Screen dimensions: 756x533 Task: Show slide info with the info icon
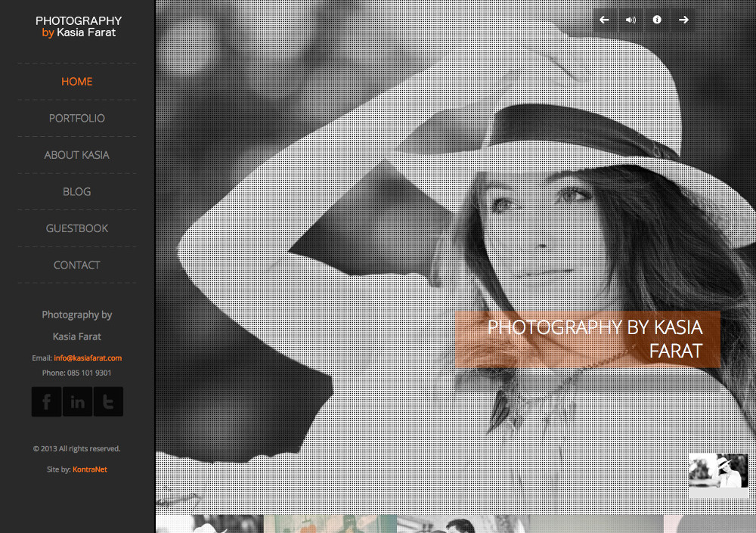tap(657, 20)
